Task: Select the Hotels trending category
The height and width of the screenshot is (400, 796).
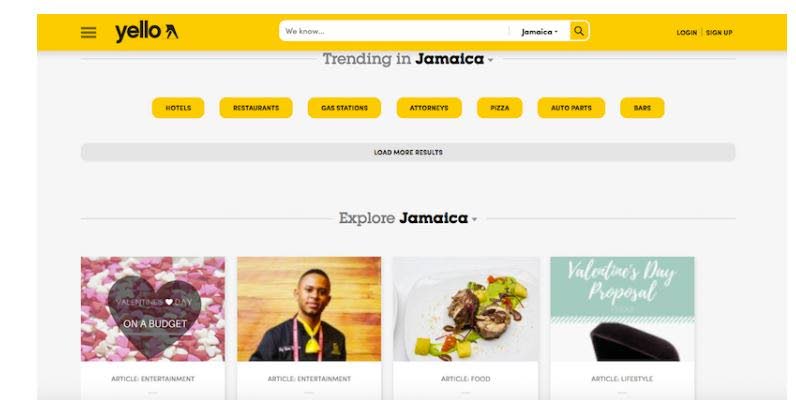Action: pos(178,108)
